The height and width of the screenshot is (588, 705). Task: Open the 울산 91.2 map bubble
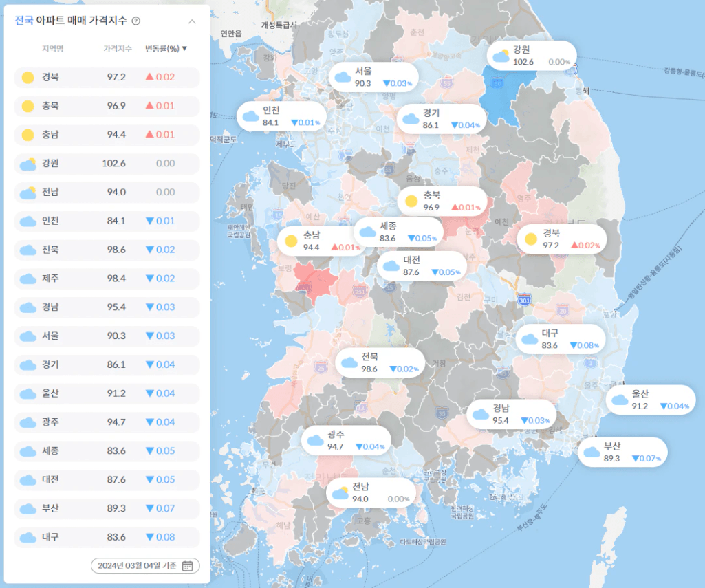pos(651,400)
